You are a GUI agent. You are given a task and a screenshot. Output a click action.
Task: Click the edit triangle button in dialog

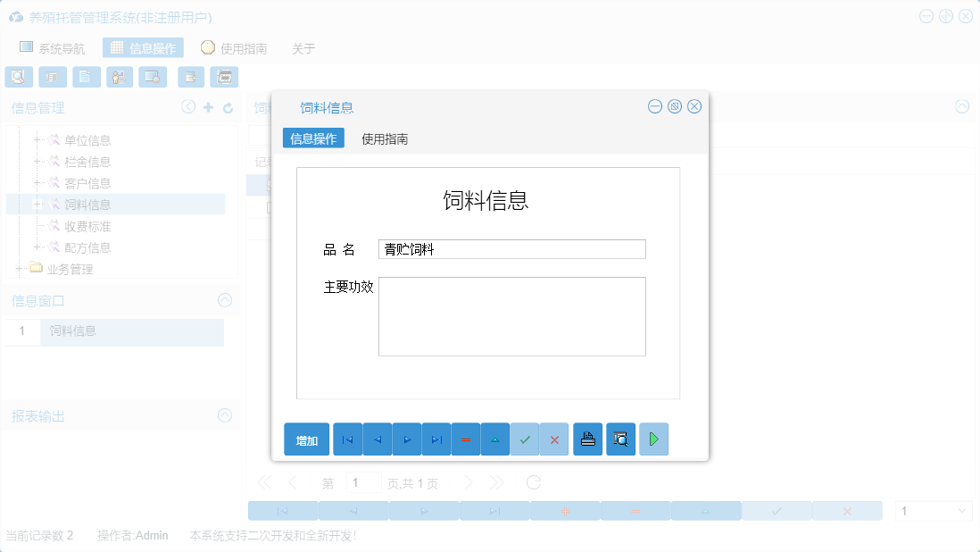click(x=495, y=439)
